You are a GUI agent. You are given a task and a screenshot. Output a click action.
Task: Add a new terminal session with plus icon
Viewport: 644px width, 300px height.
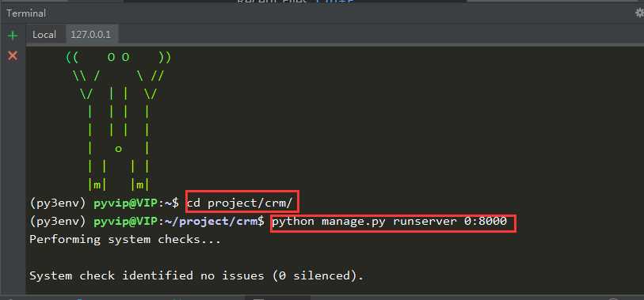click(13, 36)
